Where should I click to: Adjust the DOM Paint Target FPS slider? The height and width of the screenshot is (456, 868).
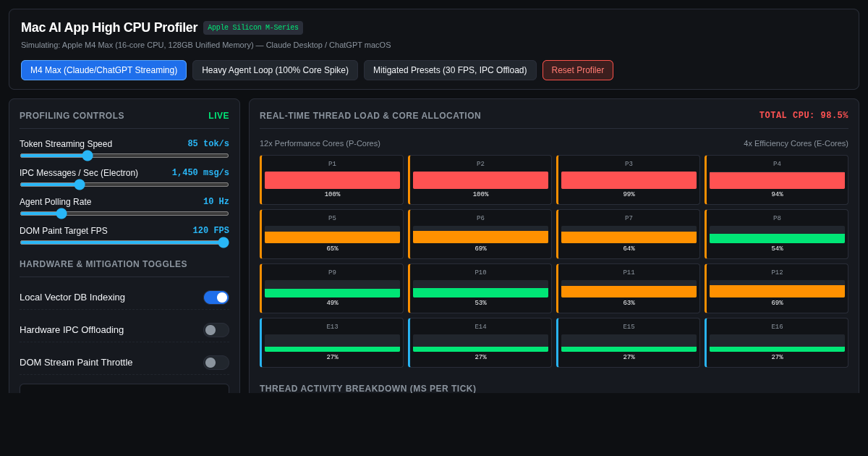tap(124, 242)
